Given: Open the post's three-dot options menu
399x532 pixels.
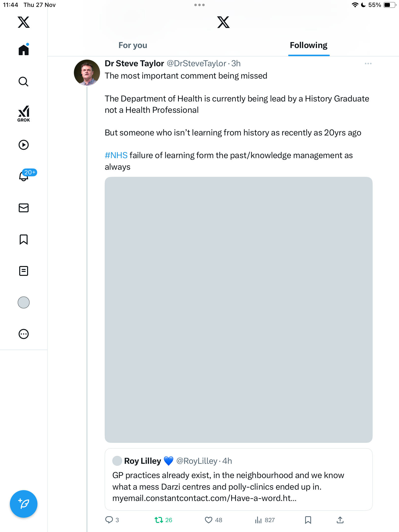Looking at the screenshot, I should (x=368, y=64).
